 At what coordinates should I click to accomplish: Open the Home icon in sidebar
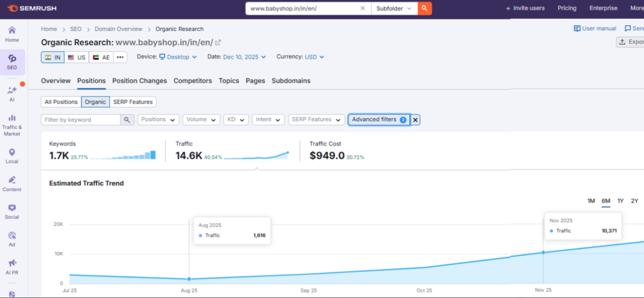12,34
